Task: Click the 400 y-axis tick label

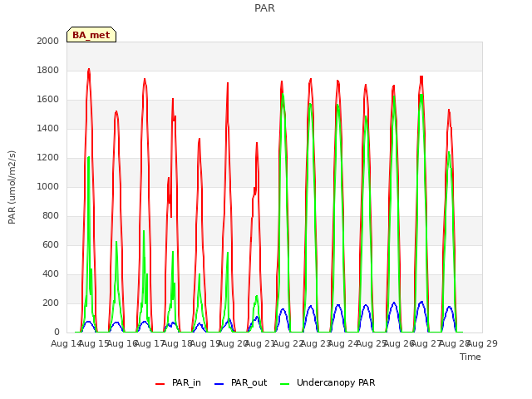Action: pos(51,273)
